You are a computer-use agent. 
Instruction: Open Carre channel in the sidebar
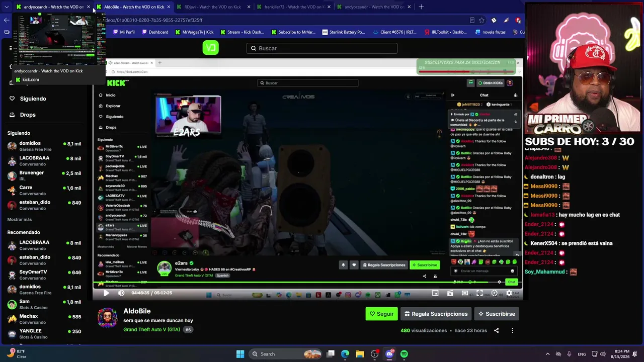[x=44, y=190]
